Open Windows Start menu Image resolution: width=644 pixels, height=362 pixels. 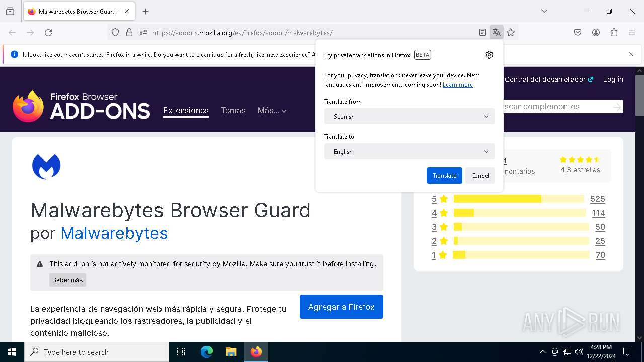click(12, 352)
